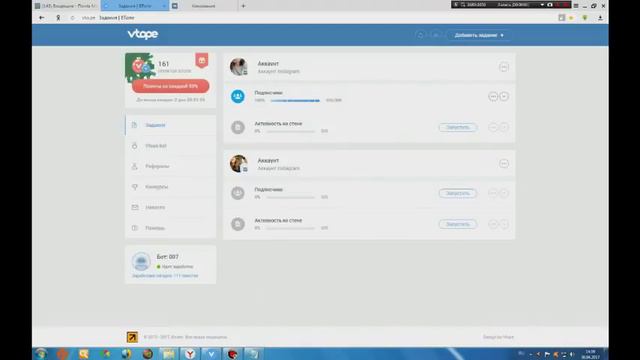The image size is (640, 360).
Task: Open a new browser tab with plus
Action: [x=243, y=6]
